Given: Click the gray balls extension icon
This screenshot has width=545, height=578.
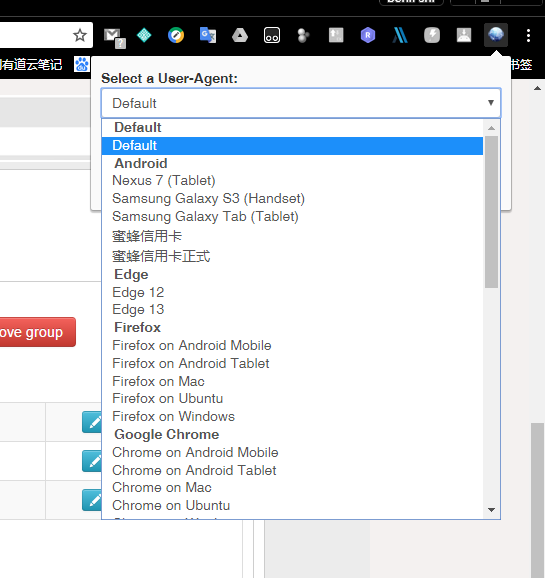Looking at the screenshot, I should (x=303, y=36).
